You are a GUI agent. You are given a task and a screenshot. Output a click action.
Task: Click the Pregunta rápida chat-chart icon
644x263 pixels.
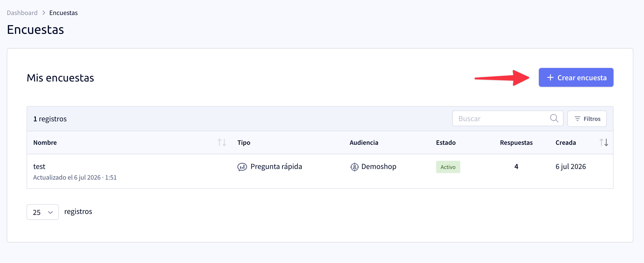click(x=242, y=167)
